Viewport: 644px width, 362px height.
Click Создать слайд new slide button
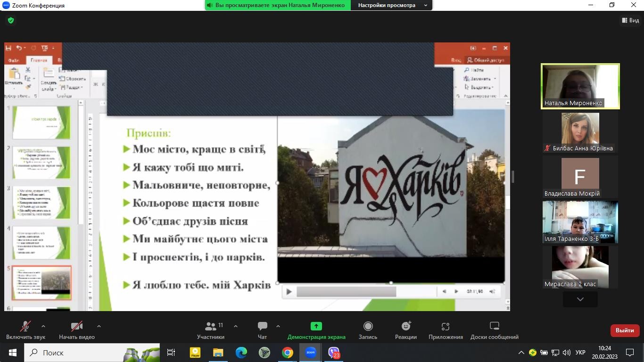(48, 79)
